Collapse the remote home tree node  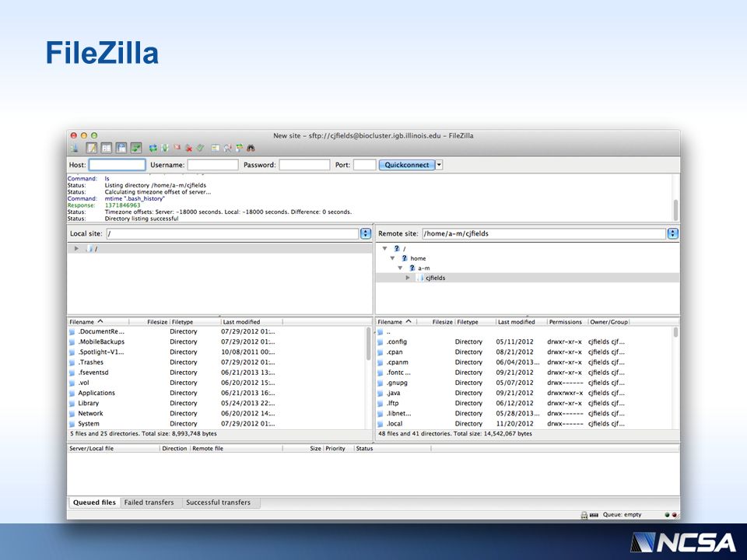392,258
